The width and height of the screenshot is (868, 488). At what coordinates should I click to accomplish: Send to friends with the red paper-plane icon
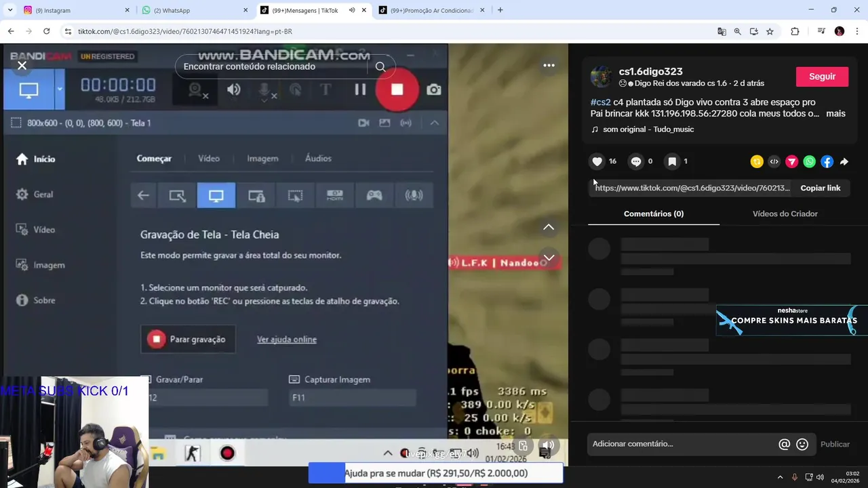791,161
